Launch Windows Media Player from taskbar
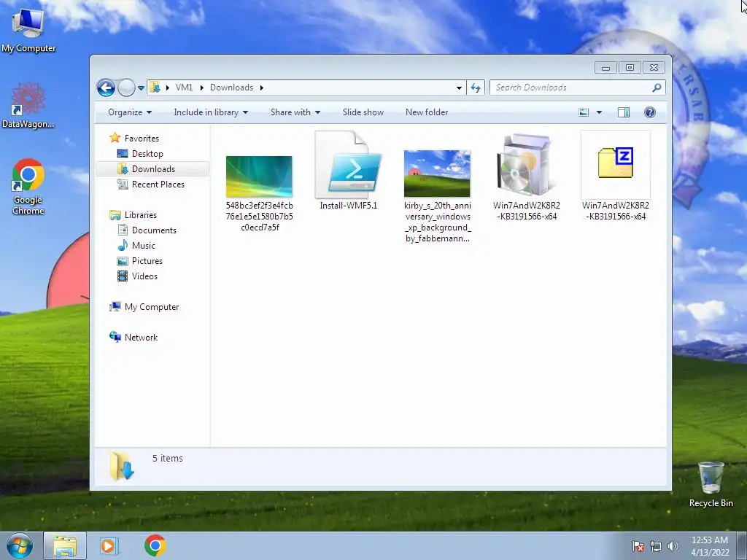Image resolution: width=747 pixels, height=560 pixels. click(109, 546)
